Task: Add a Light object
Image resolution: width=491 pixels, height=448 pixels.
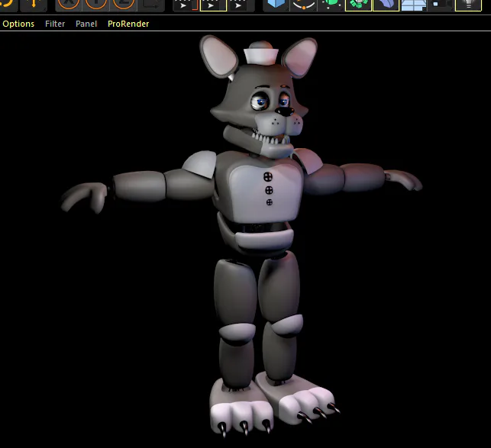Action: click(x=468, y=5)
